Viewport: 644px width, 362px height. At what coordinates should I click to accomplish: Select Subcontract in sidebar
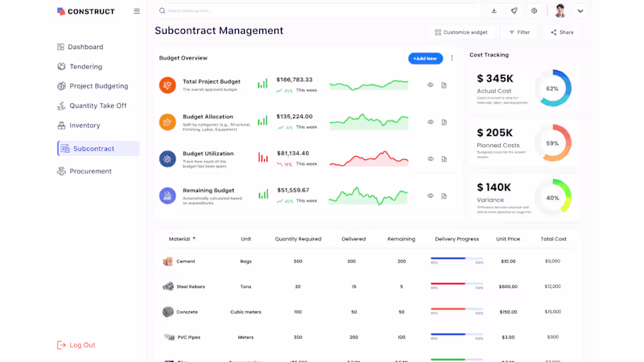(x=98, y=149)
